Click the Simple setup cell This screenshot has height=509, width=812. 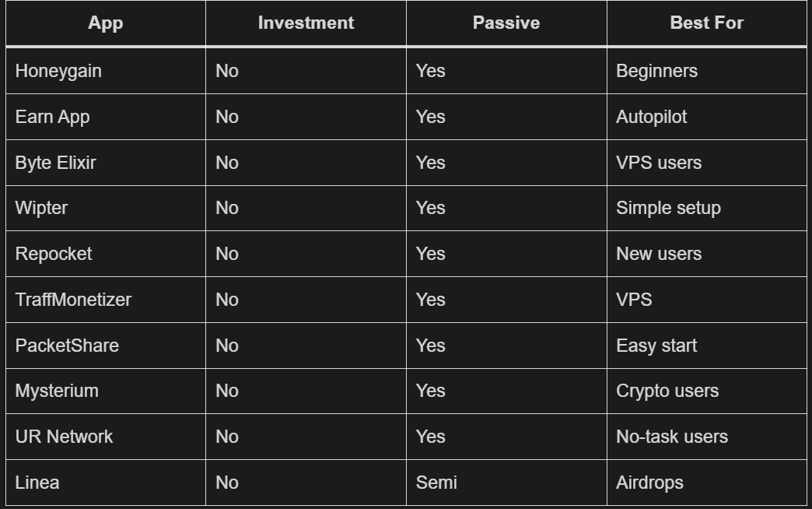tap(668, 208)
